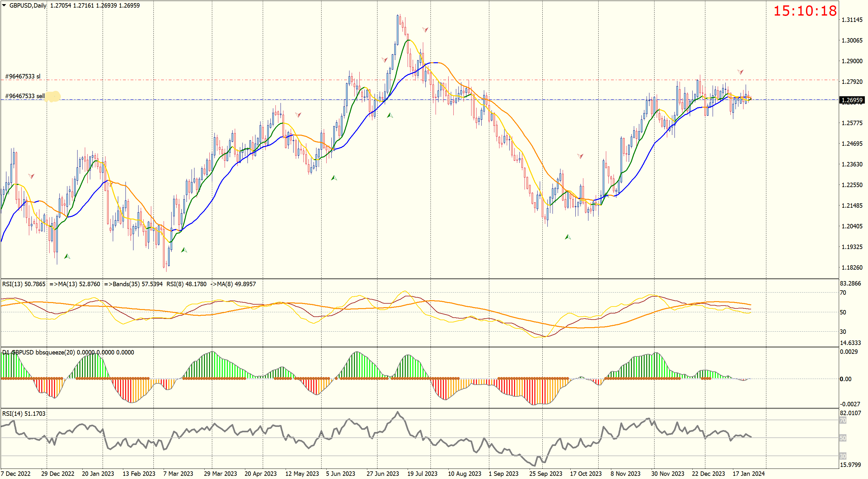
Task: Click the GBPUSD,Daily chart title text
Action: coord(28,5)
